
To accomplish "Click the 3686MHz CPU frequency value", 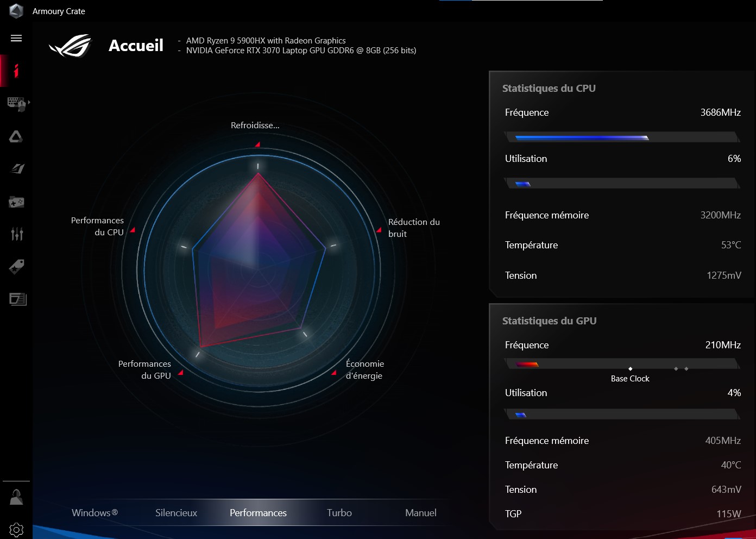I will click(720, 112).
